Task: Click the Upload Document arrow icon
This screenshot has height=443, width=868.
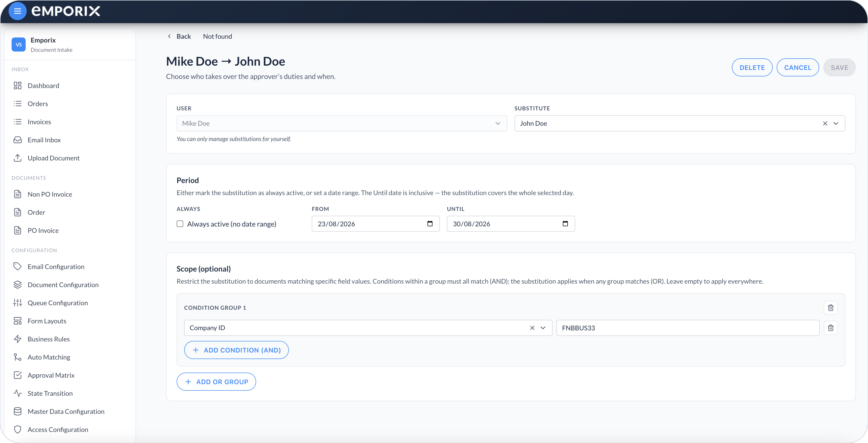Action: pos(18,158)
